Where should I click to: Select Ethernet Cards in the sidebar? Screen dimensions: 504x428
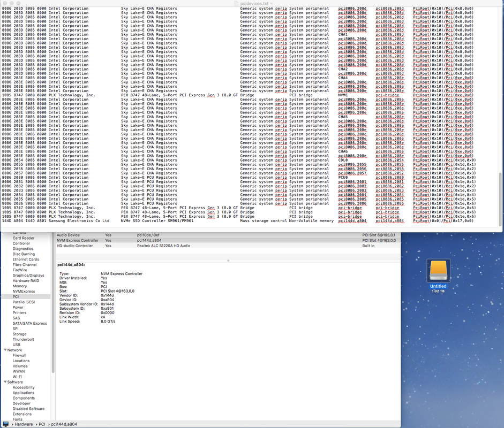click(x=26, y=259)
